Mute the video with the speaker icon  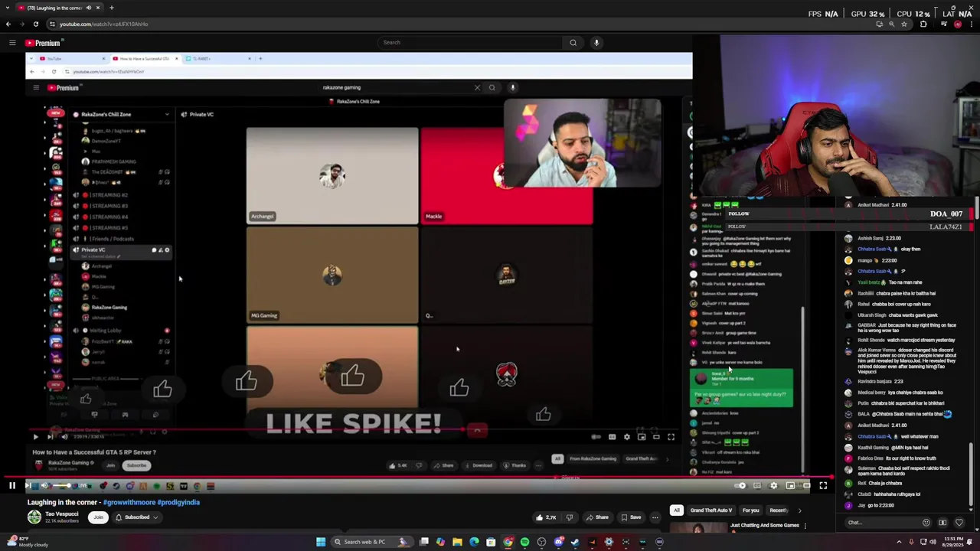click(x=44, y=485)
